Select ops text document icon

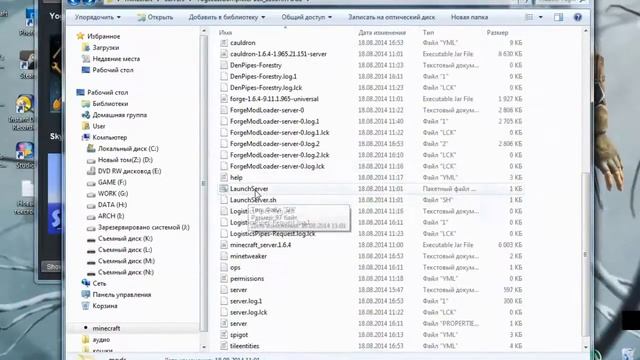pos(224,267)
